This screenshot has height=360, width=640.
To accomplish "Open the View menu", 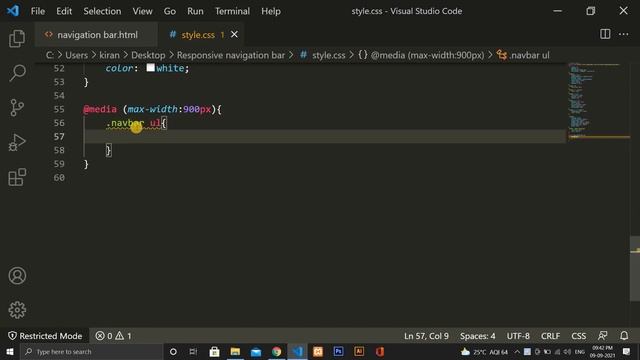I will point(142,11).
